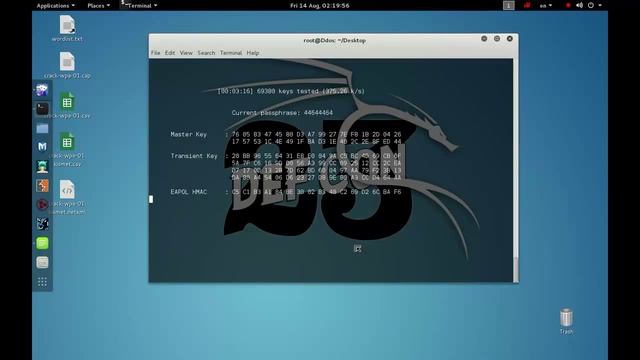640x360 pixels.
Task: Click the terminal title bar root@Ddos
Action: [334, 40]
